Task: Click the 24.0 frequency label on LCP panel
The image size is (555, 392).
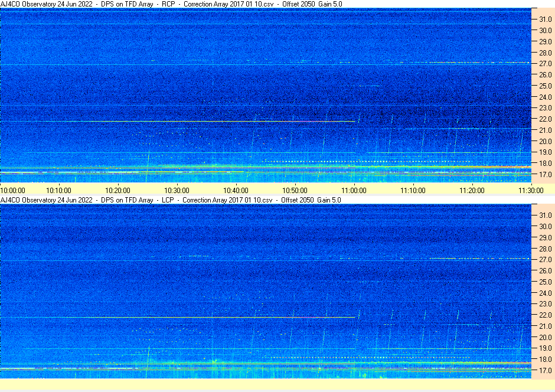Action: [545, 293]
